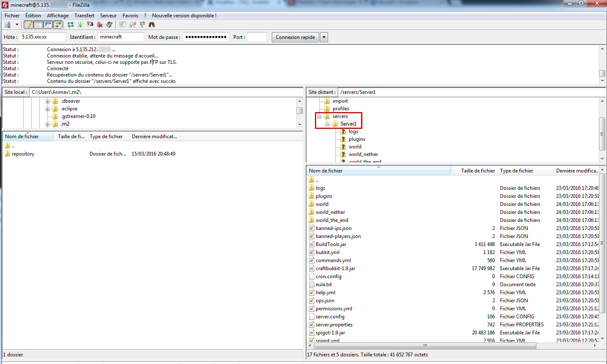
Task: Open the filename filters dialog
Action: point(123,25)
